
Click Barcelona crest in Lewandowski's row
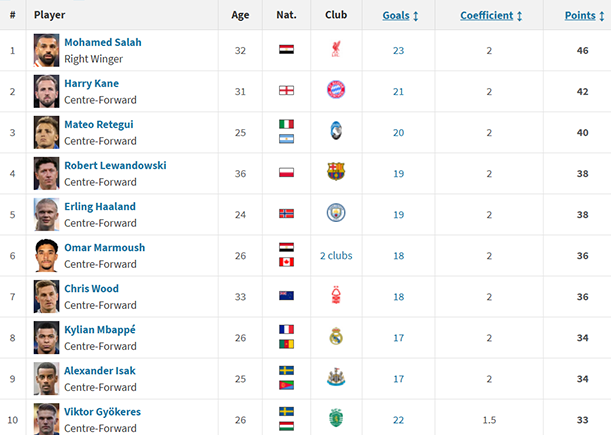click(x=336, y=172)
